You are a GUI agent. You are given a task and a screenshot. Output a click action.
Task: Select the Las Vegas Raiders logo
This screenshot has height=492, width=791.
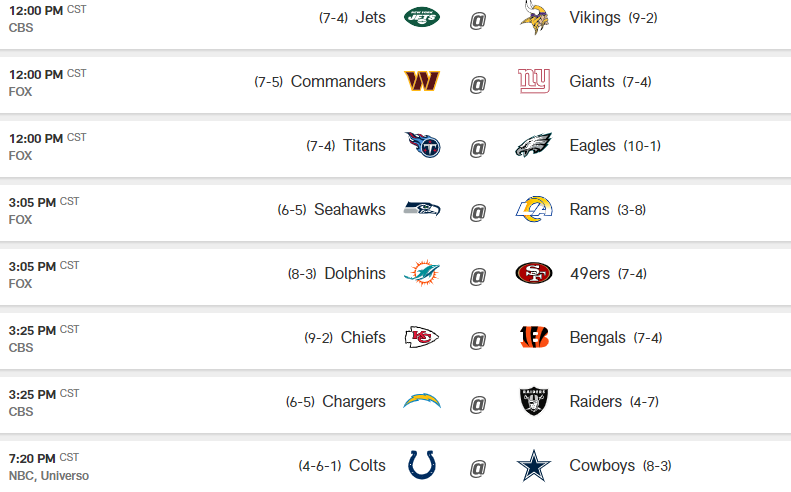pyautogui.click(x=534, y=402)
